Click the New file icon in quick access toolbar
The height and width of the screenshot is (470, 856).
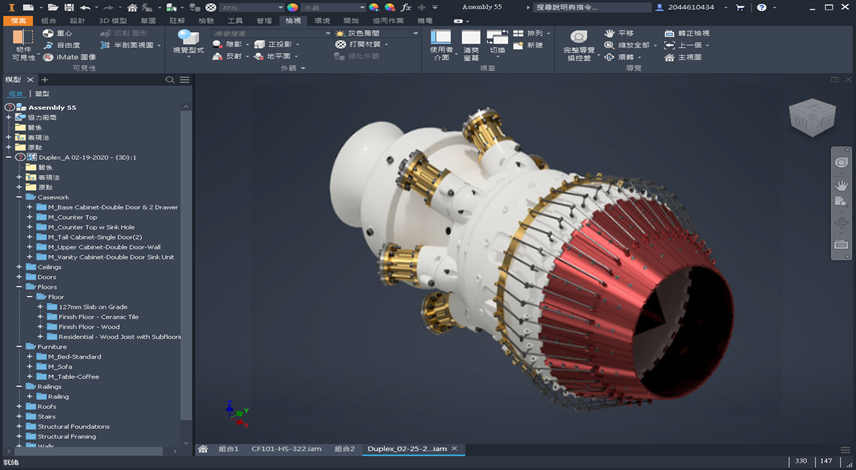[x=28, y=7]
